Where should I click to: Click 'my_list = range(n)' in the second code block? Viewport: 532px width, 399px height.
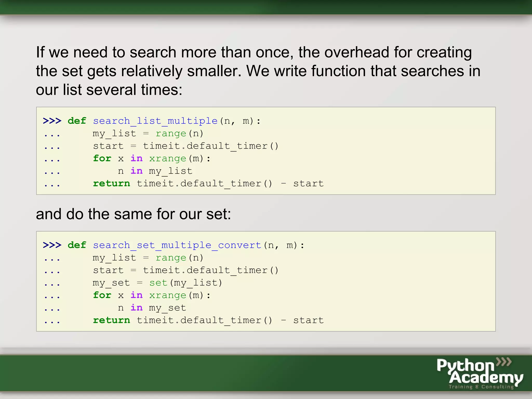(148, 258)
